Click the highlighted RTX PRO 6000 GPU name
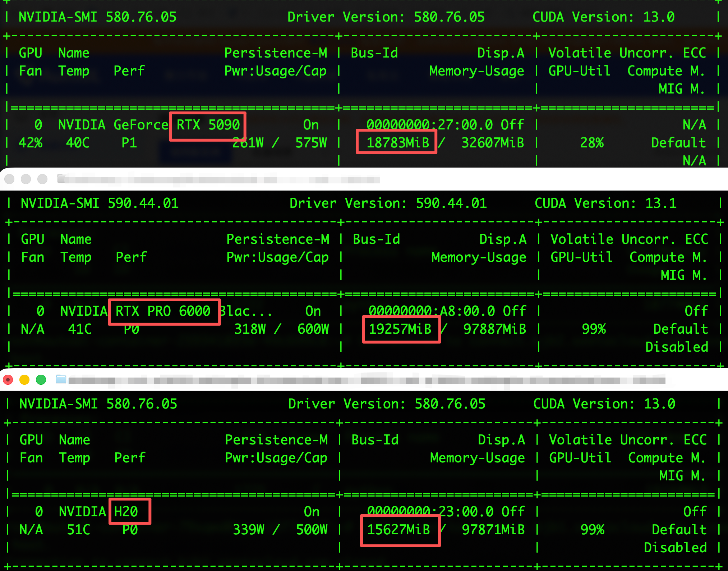728x571 pixels. pos(164,311)
